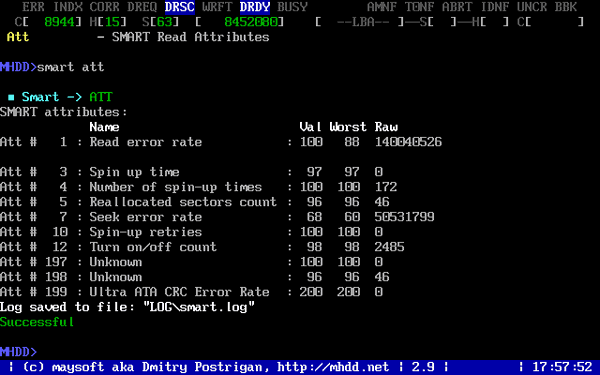Screen dimensions: 600x375
Task: Click the BUSY status indicator
Action: click(292, 7)
